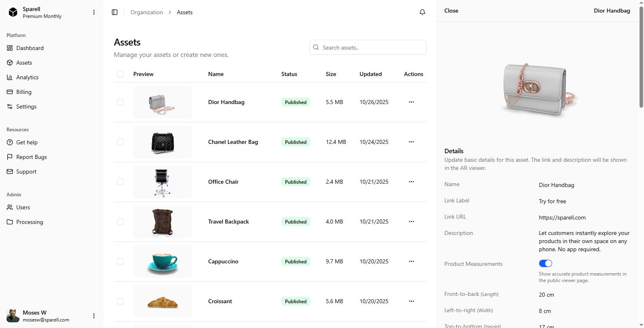Close the Dior Handbag details panel

[451, 11]
